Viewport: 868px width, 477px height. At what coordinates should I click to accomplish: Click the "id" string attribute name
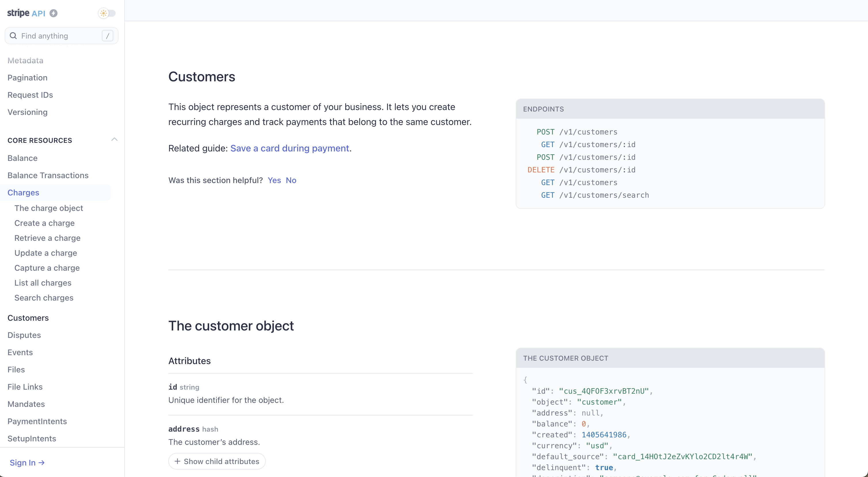(173, 387)
